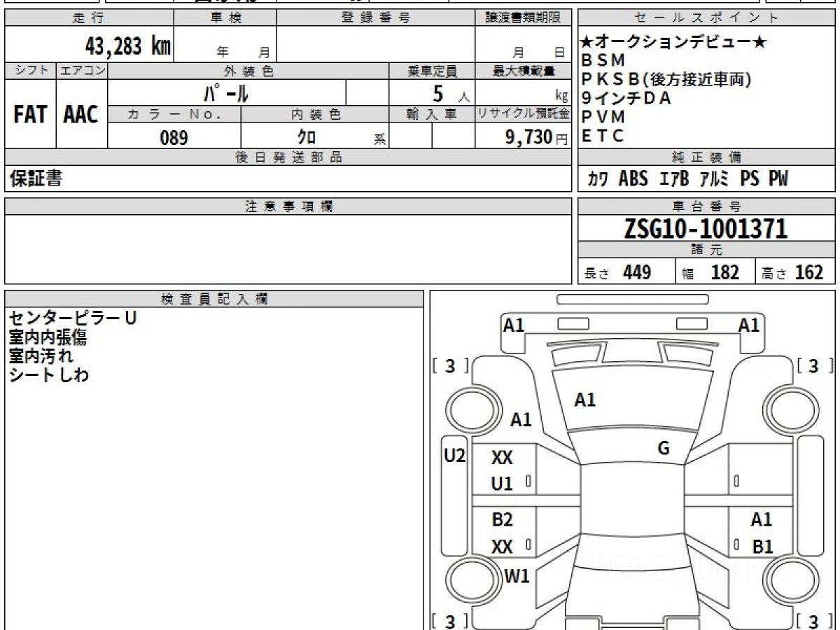Click the 登録番号 column header
The width and height of the screenshot is (840, 630).
pos(376,18)
